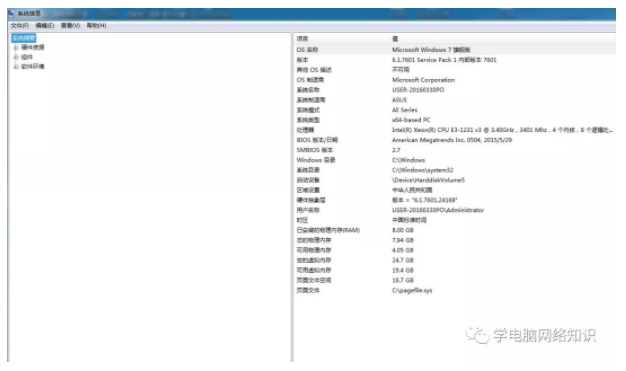Click the System Information title bar icon

tap(11, 14)
